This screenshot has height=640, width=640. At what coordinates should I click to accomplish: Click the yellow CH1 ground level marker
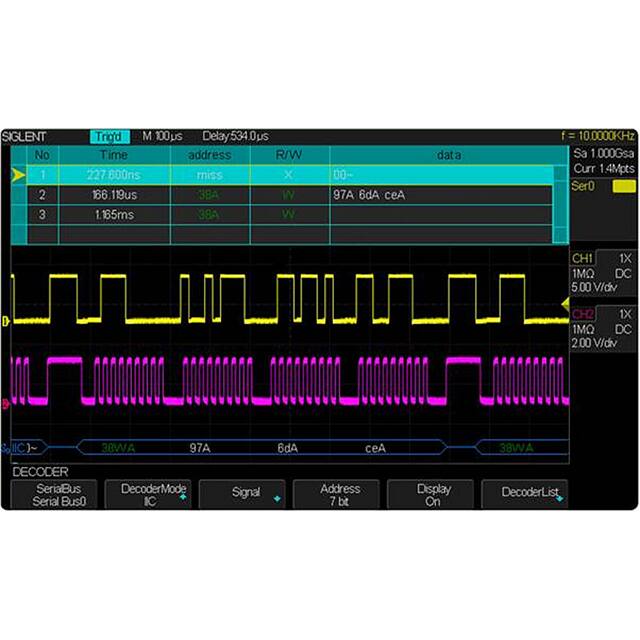click(6, 322)
